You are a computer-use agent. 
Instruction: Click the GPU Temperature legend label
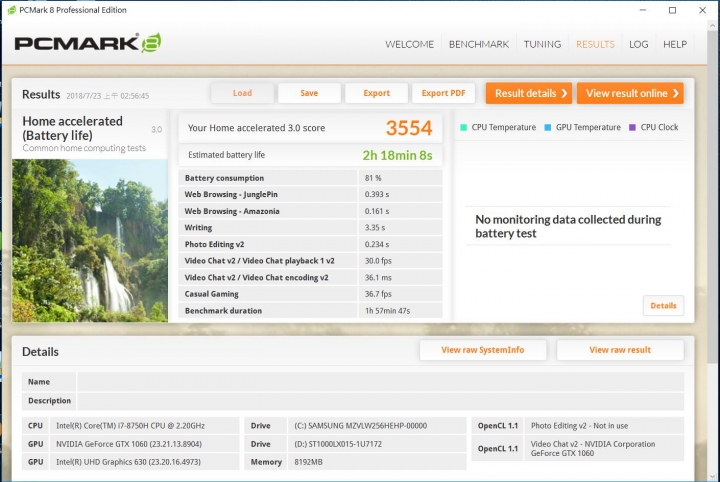588,128
